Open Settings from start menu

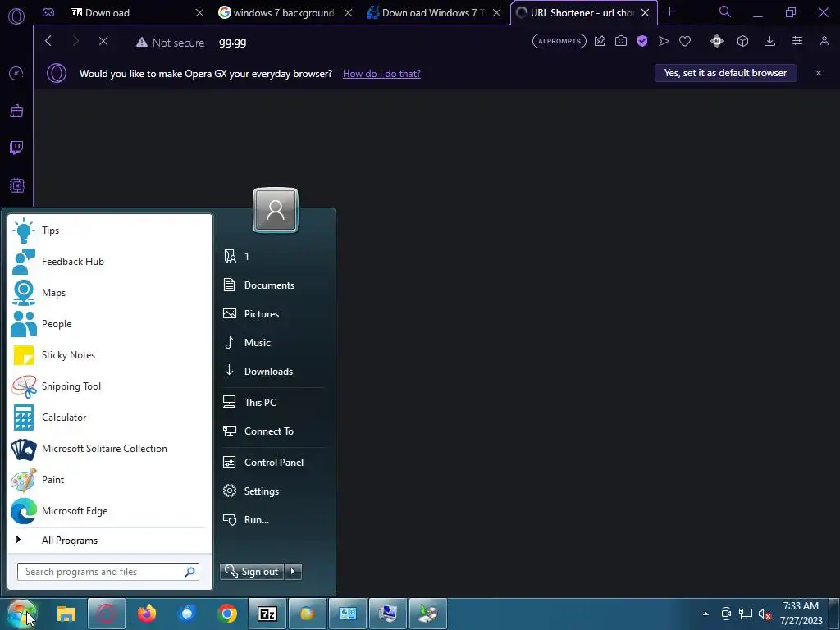[x=274, y=491]
